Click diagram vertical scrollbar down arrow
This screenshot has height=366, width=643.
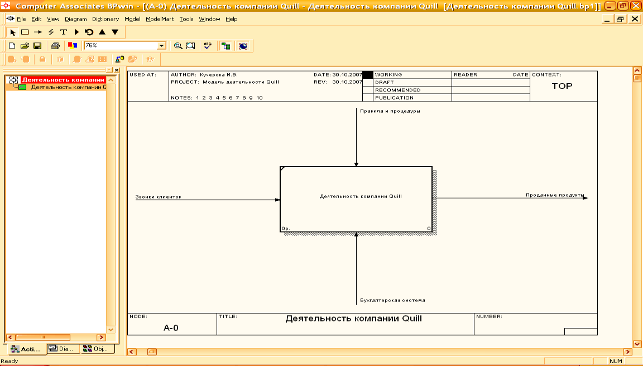point(637,343)
